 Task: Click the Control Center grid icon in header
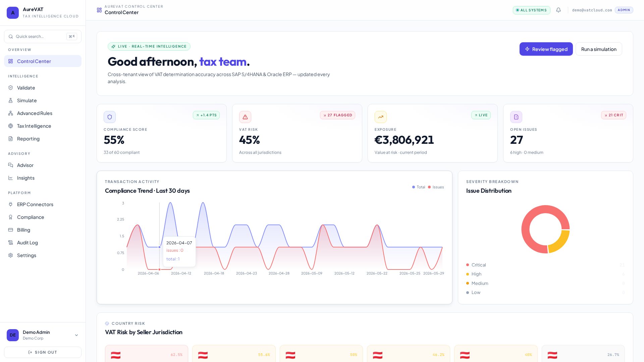tap(99, 10)
